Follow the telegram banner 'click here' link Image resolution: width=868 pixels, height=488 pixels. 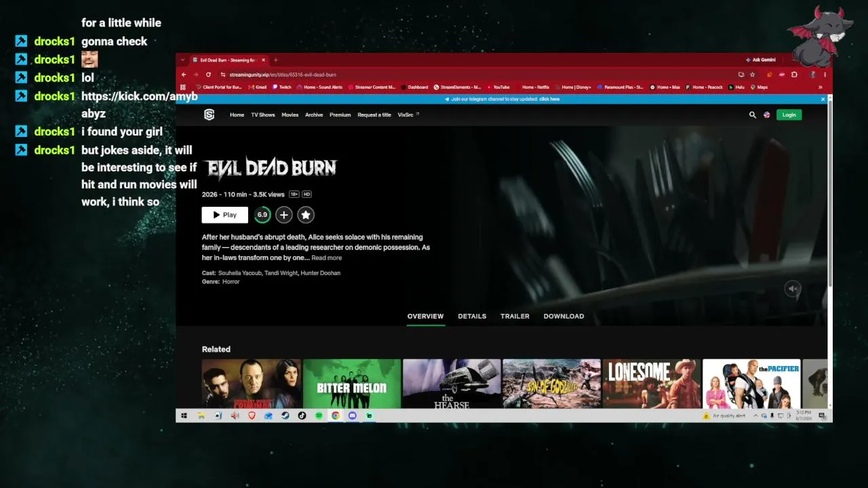tap(549, 99)
